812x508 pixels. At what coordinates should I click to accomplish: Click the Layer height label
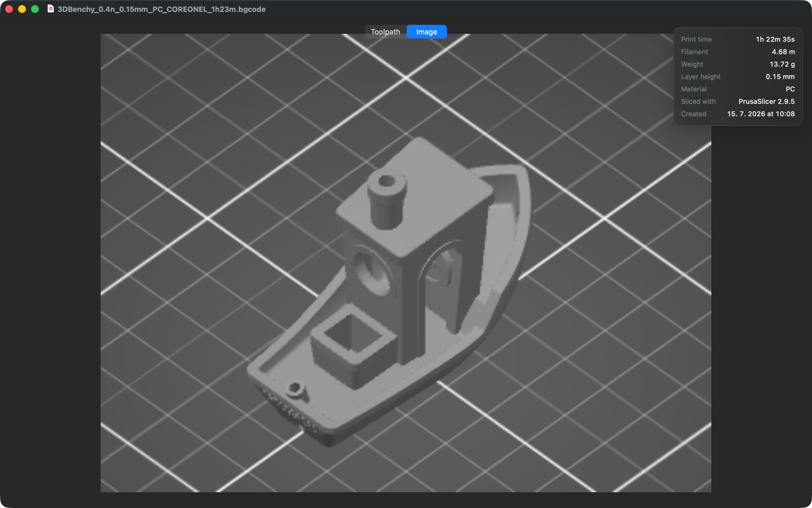701,76
